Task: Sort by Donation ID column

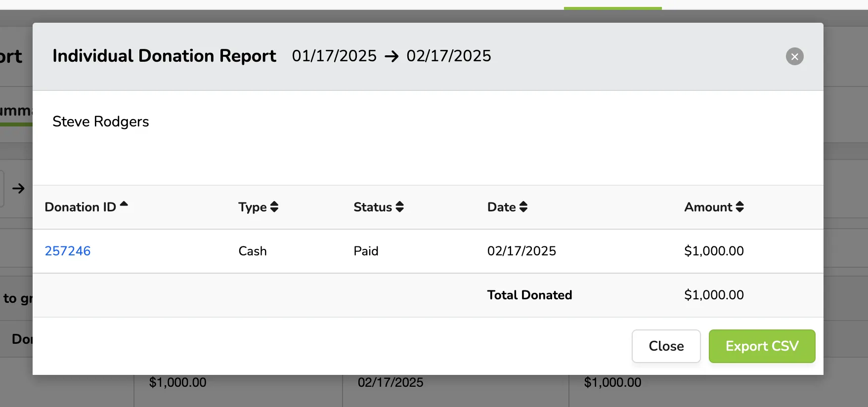Action: click(86, 207)
